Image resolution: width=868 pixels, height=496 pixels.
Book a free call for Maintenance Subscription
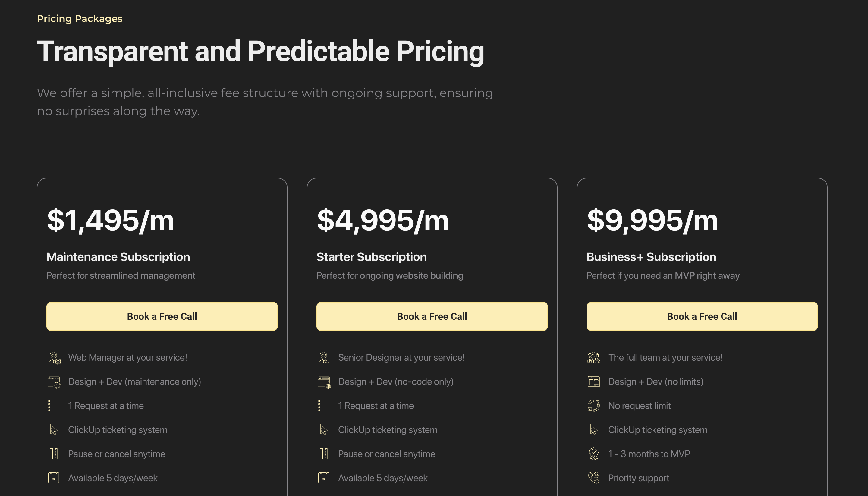(162, 316)
